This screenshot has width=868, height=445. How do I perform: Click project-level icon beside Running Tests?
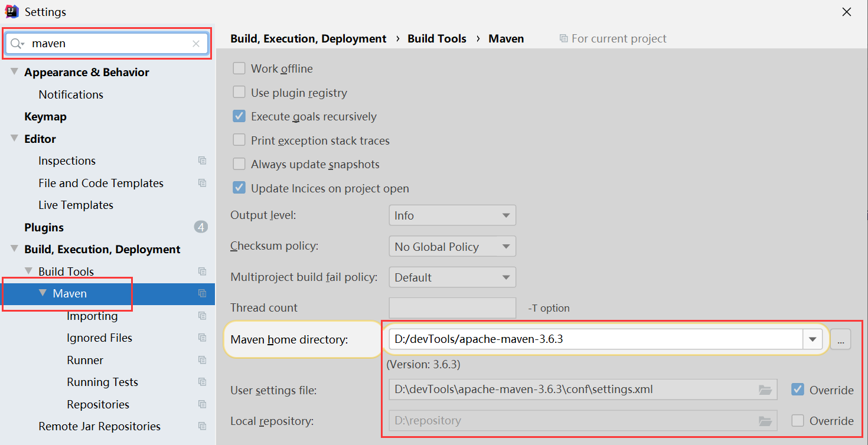click(x=203, y=382)
